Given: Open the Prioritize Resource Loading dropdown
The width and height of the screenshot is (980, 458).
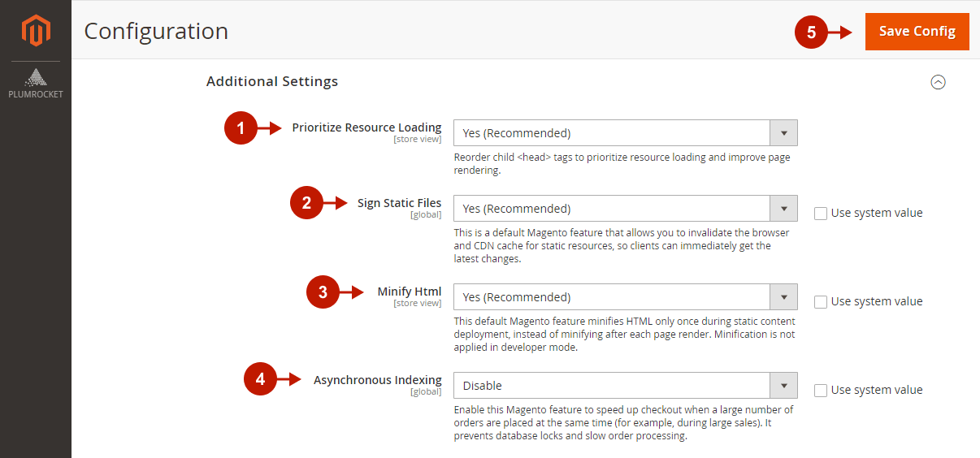Looking at the screenshot, I should click(625, 133).
